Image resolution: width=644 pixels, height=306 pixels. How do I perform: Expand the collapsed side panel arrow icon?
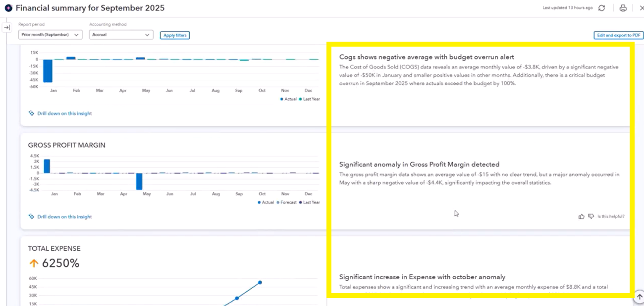(7, 28)
